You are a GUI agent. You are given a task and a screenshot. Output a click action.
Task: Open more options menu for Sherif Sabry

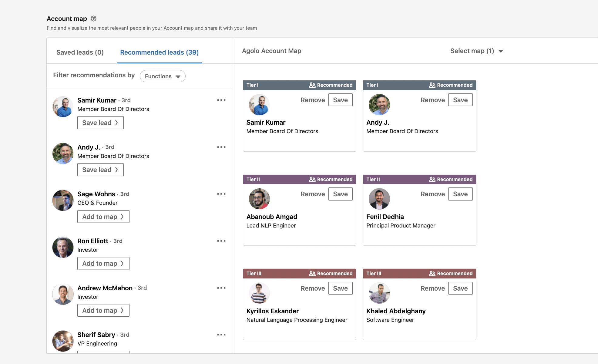[x=221, y=335]
